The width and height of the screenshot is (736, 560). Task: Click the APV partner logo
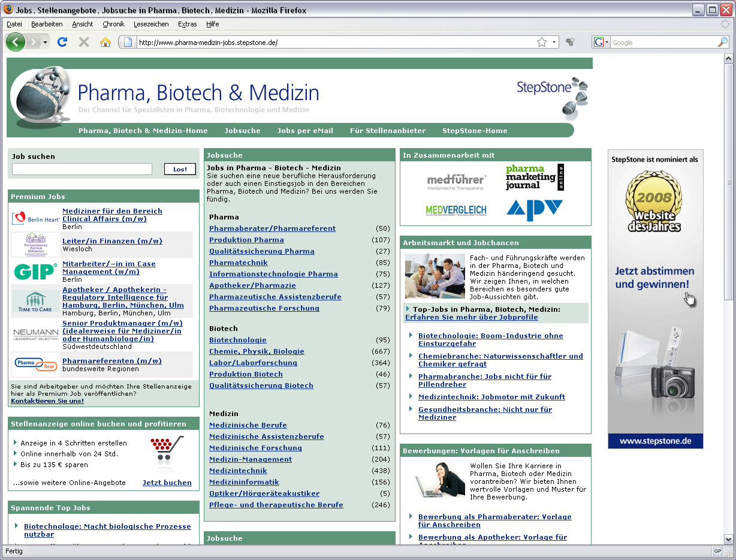pyautogui.click(x=535, y=210)
